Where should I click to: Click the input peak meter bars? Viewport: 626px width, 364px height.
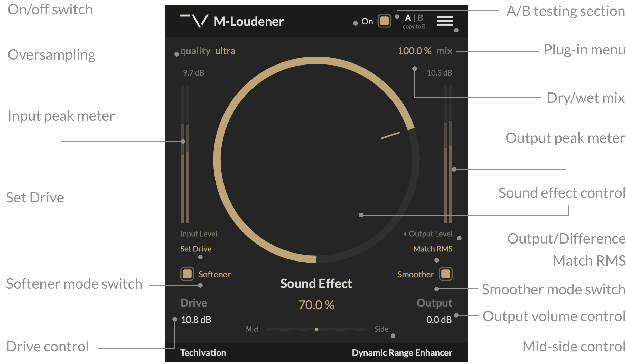point(185,154)
